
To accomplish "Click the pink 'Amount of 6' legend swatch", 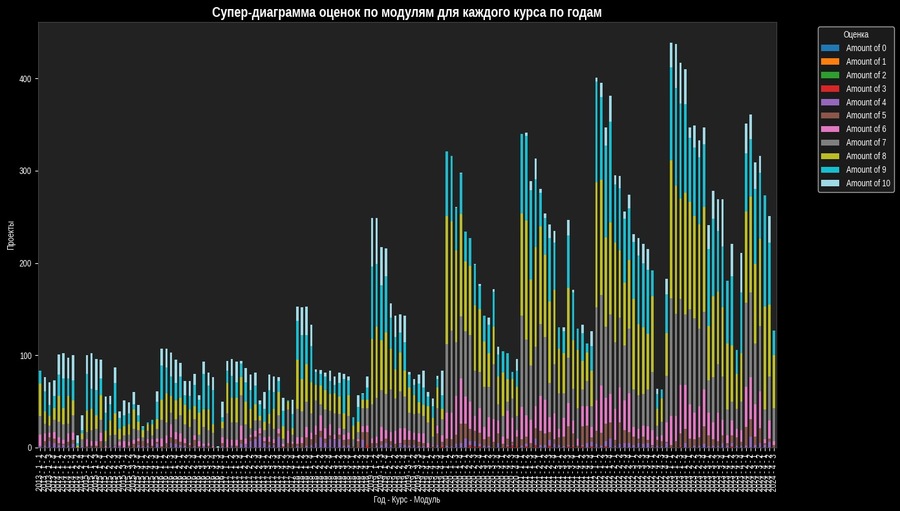I will pos(830,129).
